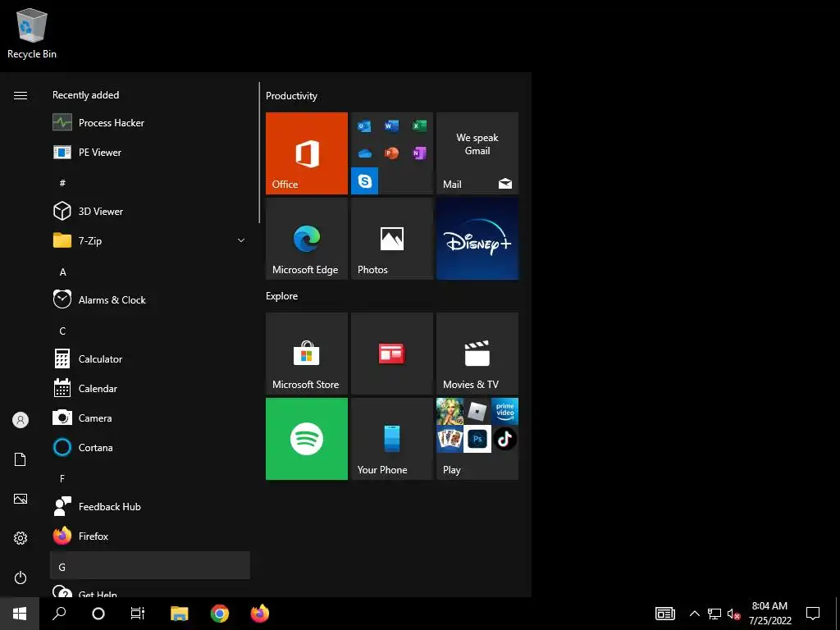Image resolution: width=840 pixels, height=630 pixels.
Task: Open Process Hacker from Recently added
Action: tap(150, 123)
